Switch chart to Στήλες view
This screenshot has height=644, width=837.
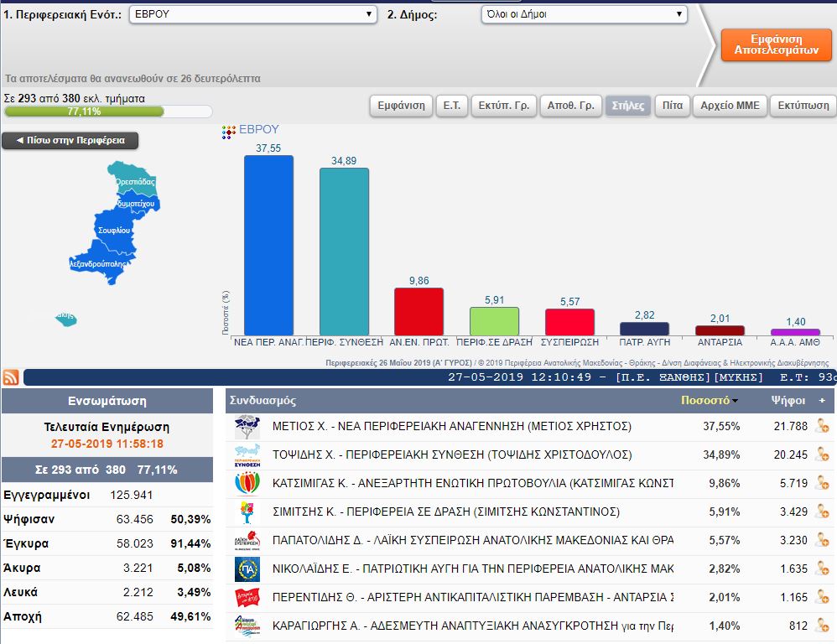pos(627,106)
